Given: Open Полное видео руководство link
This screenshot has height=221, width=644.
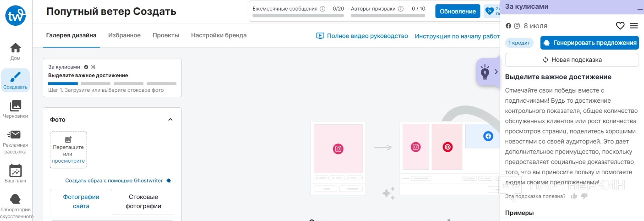Looking at the screenshot, I should [x=362, y=36].
